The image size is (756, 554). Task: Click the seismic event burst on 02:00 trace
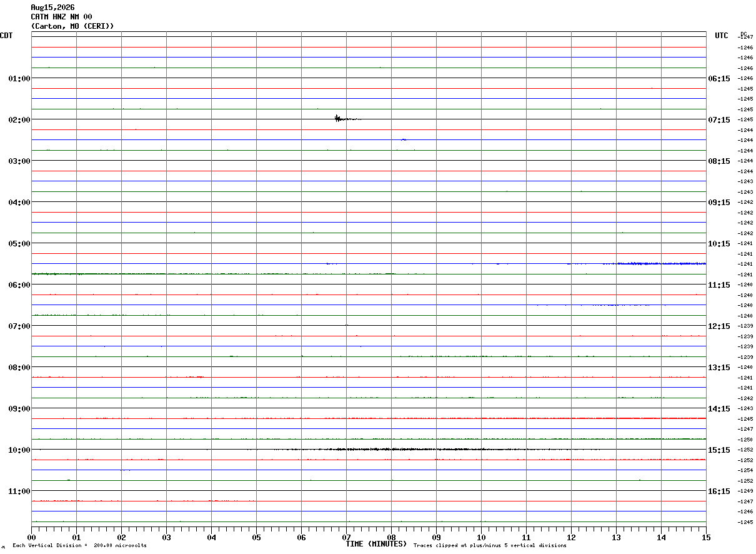(347, 118)
